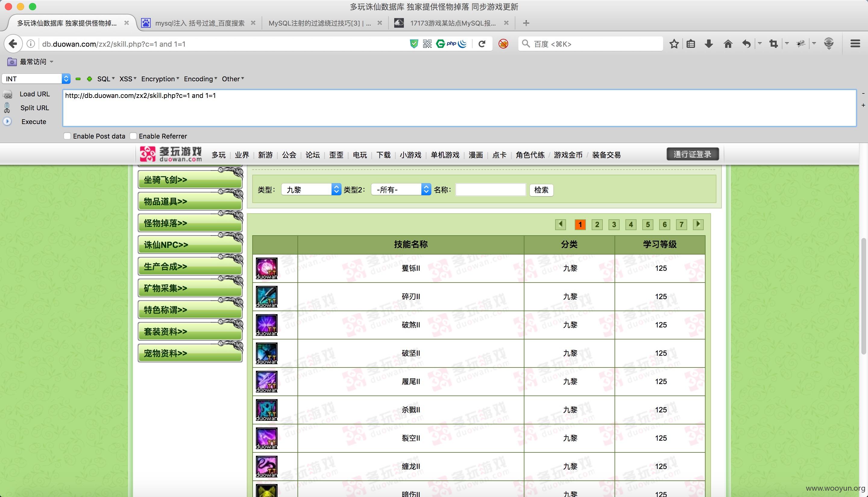The height and width of the screenshot is (497, 868).
Task: Open the Encryption dropdown menu
Action: [160, 79]
